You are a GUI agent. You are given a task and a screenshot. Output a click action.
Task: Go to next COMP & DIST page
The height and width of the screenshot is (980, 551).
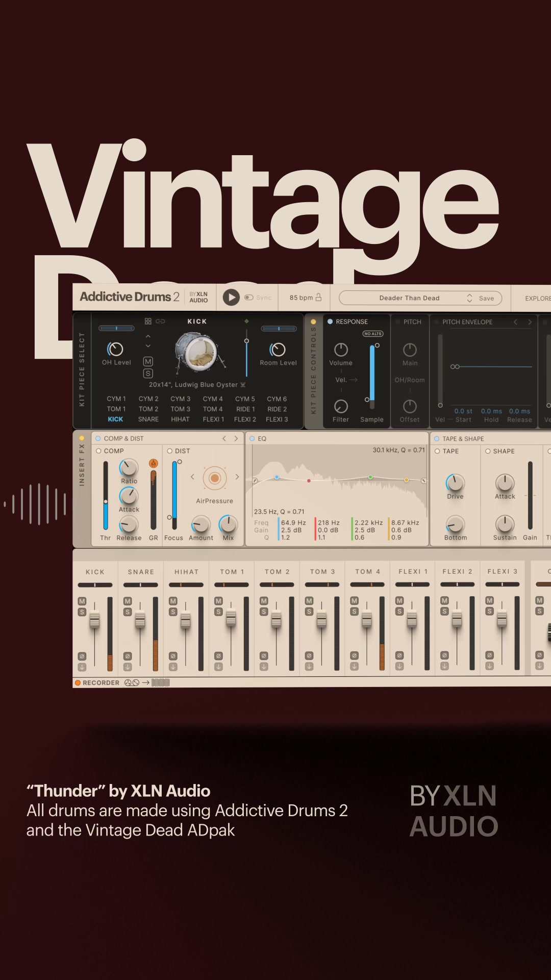tap(236, 438)
